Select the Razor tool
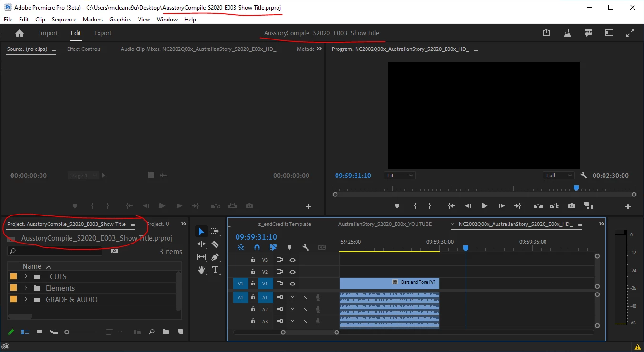 coord(215,244)
